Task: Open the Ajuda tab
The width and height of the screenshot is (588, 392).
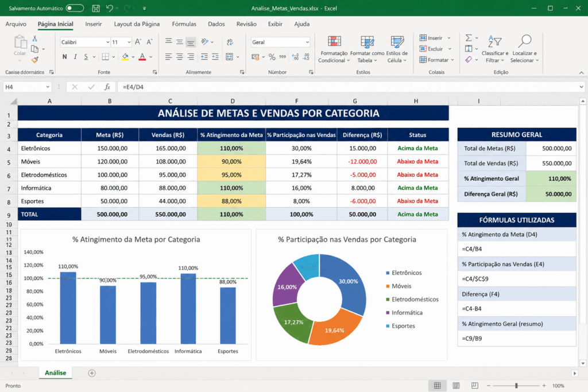Action: (x=302, y=24)
